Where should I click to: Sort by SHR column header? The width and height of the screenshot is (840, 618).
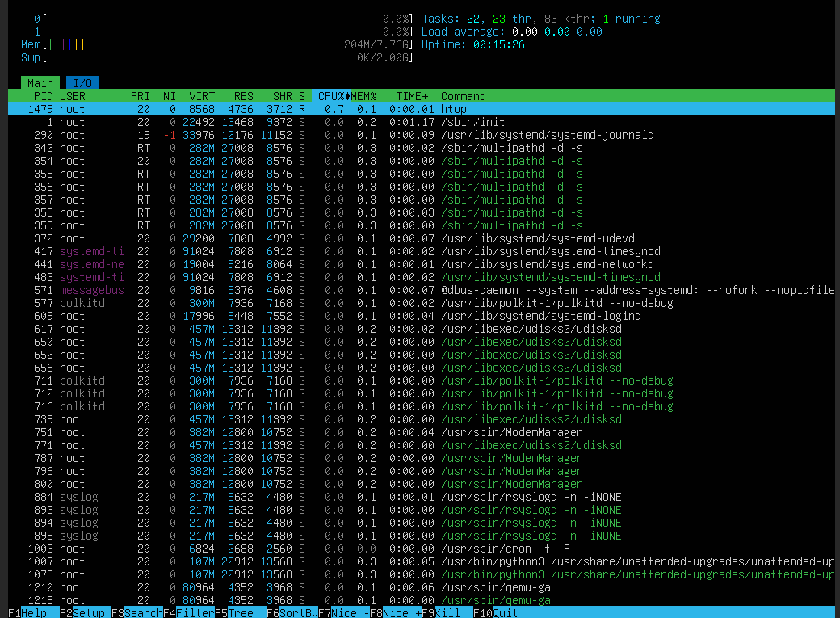(283, 96)
